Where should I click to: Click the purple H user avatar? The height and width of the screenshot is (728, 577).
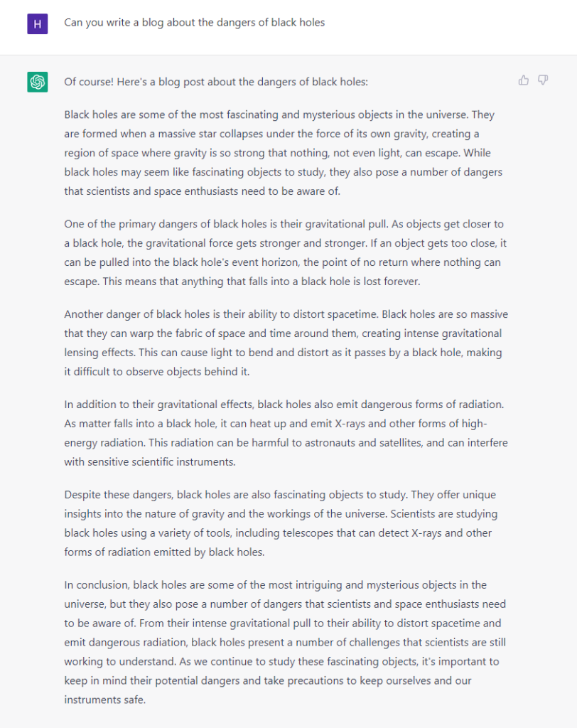[x=38, y=23]
